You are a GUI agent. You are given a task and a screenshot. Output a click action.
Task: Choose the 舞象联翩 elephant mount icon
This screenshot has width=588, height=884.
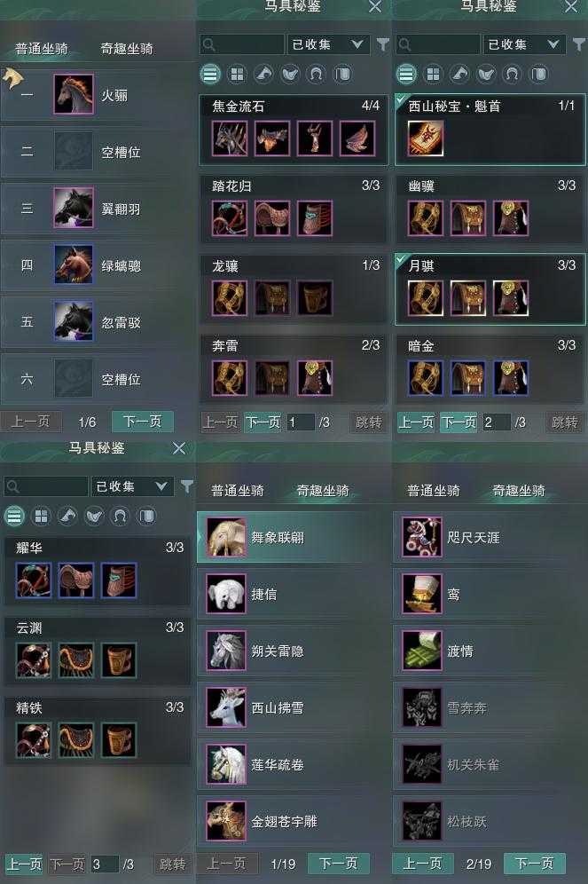click(226, 537)
